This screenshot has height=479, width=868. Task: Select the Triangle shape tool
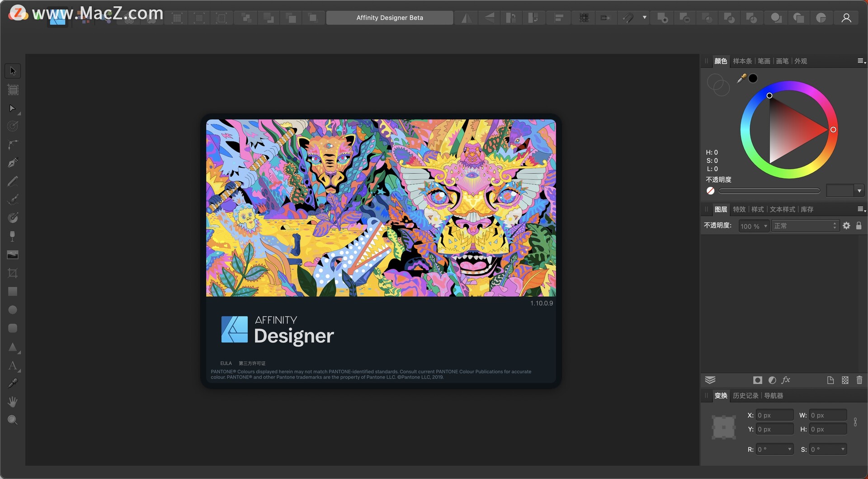click(13, 347)
